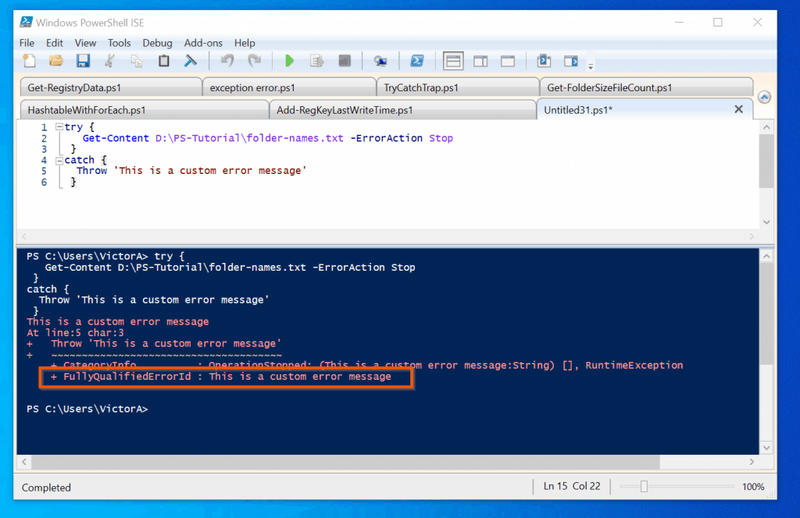
Task: Open the Add-ons menu
Action: (203, 43)
